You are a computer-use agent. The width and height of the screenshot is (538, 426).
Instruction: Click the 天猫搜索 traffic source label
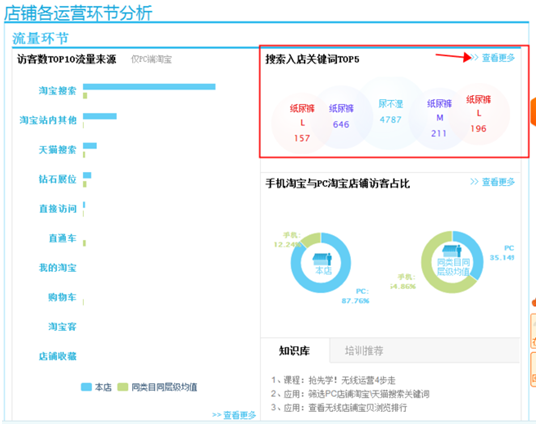[x=57, y=150]
